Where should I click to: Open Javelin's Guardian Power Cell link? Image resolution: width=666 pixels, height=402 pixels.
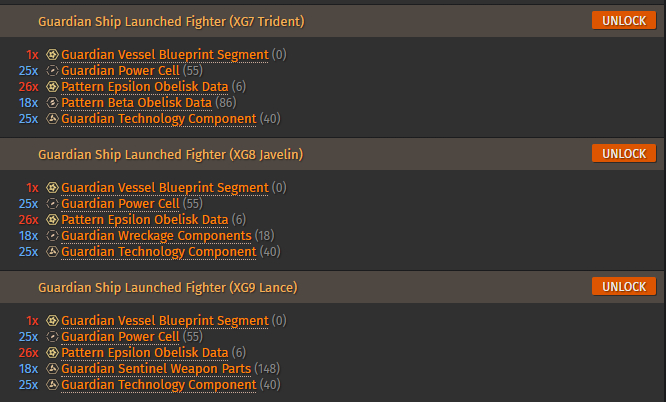[x=120, y=204]
